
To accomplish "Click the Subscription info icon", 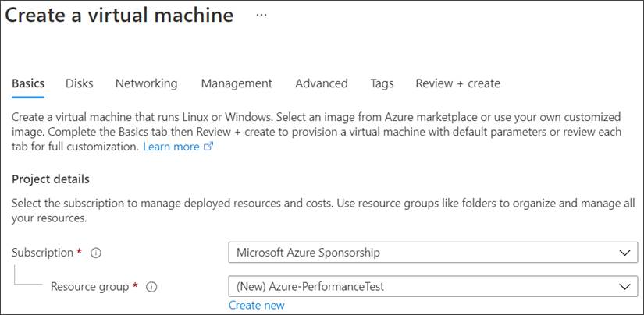I will coord(95,253).
